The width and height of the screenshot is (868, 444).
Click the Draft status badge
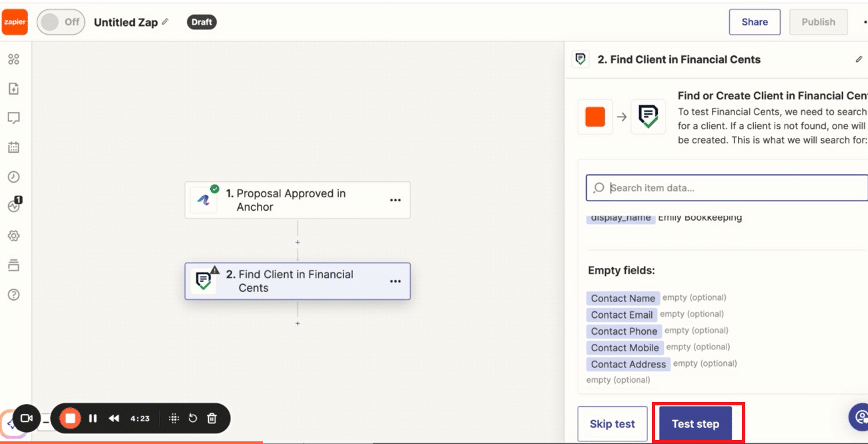point(201,22)
